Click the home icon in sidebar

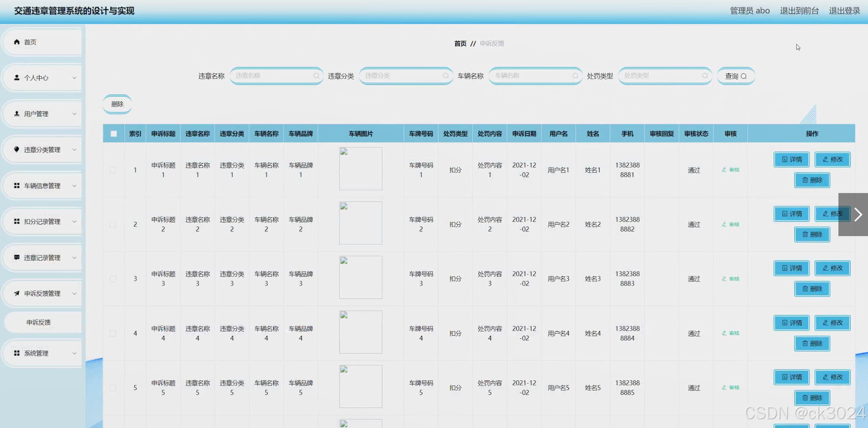[x=17, y=42]
